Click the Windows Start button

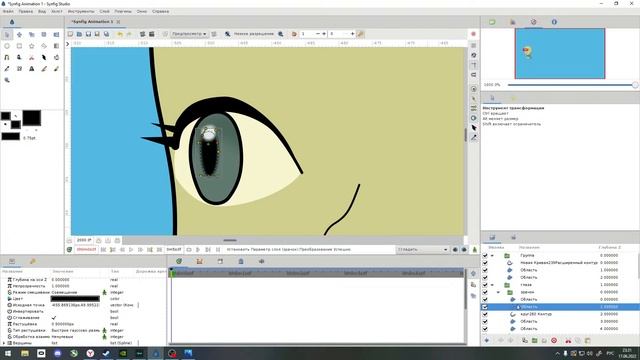[x=8, y=353]
